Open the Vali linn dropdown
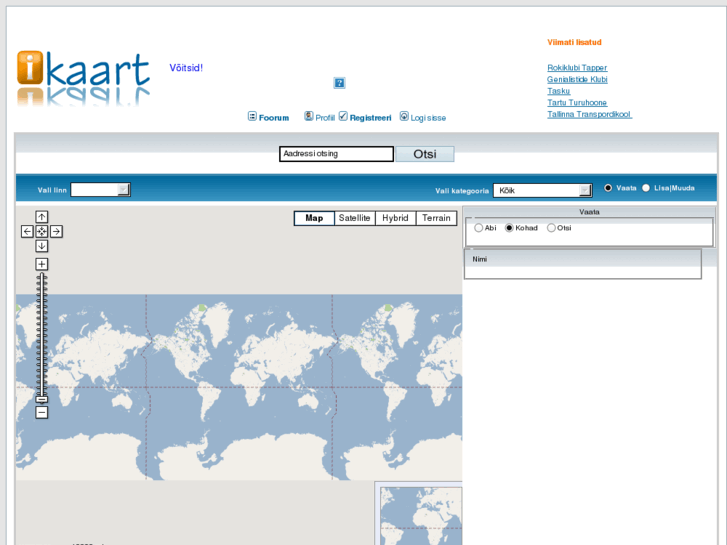This screenshot has width=727, height=545. tap(101, 190)
